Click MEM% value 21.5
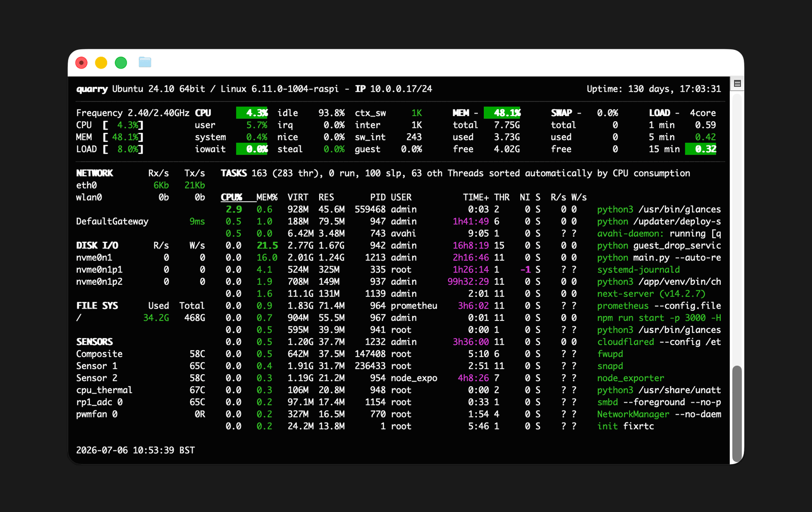Screen dimensions: 812x512 pyautogui.click(x=267, y=246)
